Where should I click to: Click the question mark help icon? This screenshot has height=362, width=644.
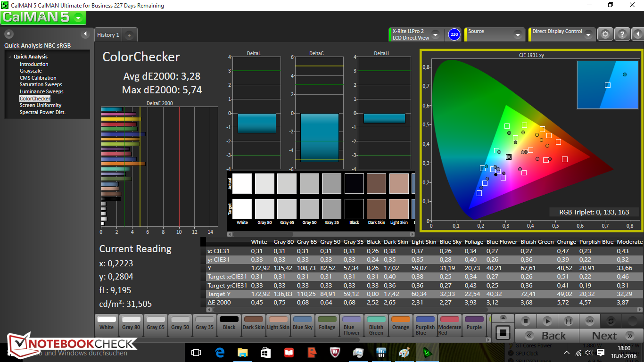622,34
